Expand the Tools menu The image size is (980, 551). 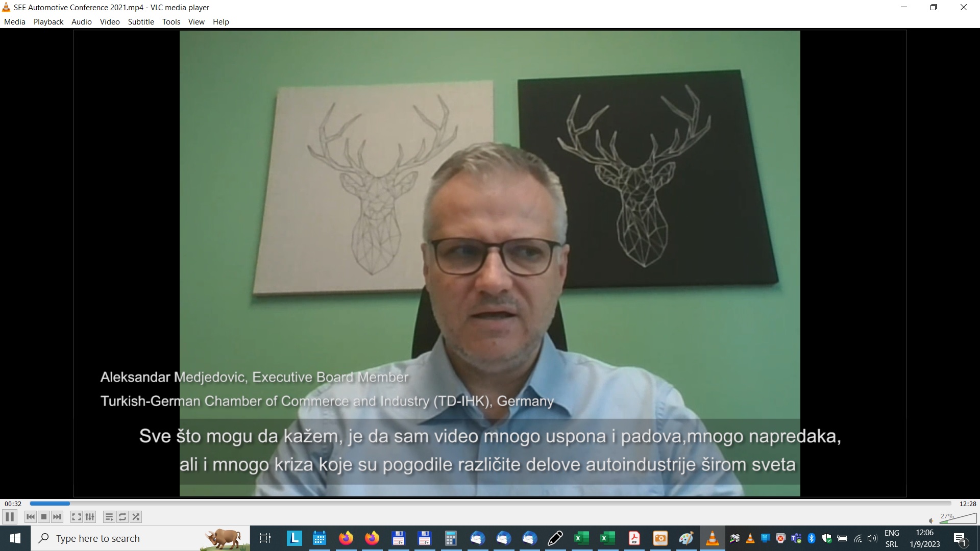171,22
